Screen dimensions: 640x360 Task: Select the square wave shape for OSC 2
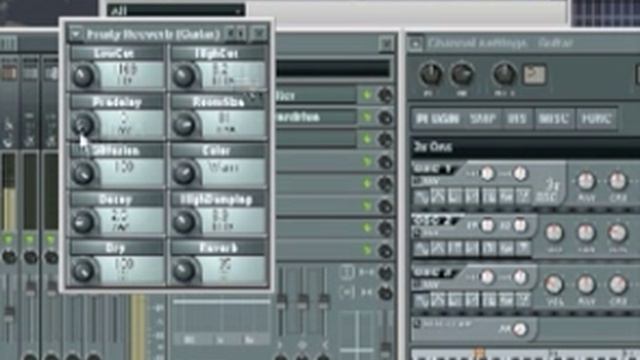pos(454,249)
